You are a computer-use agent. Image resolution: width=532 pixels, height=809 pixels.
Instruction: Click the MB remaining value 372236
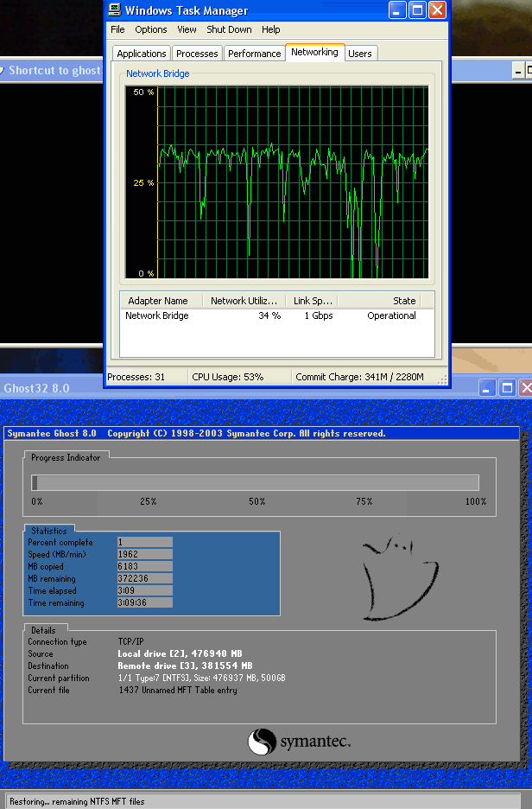[145, 578]
